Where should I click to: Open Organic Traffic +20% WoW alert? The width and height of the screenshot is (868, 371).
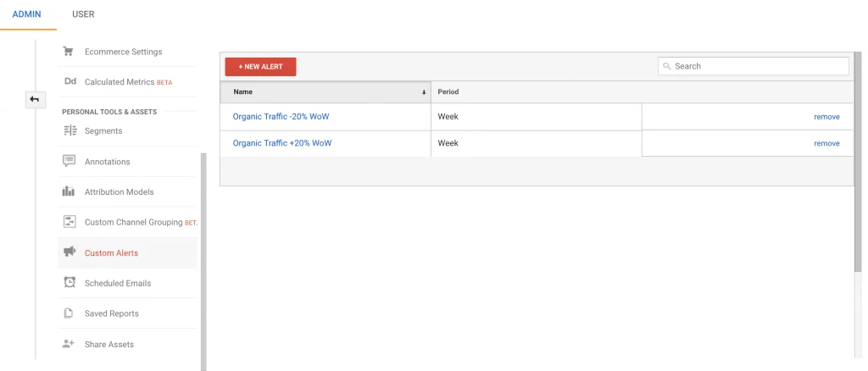pos(281,143)
